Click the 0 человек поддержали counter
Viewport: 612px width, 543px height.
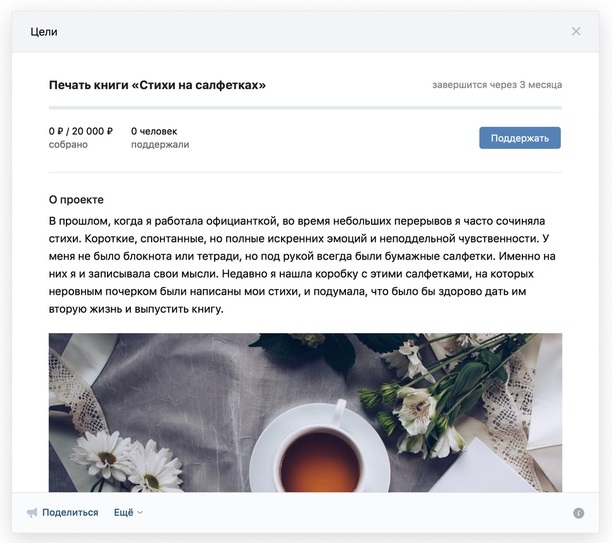(x=160, y=138)
